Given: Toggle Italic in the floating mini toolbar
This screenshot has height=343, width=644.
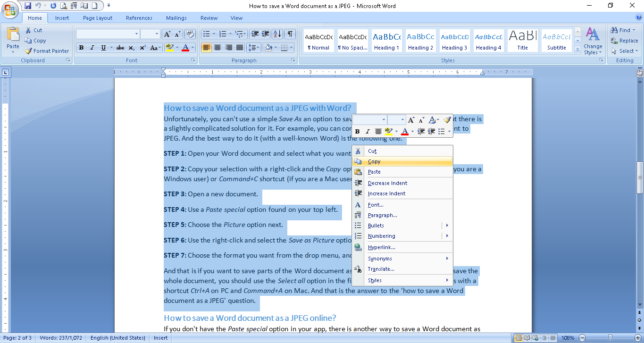Looking at the screenshot, I should pyautogui.click(x=368, y=132).
